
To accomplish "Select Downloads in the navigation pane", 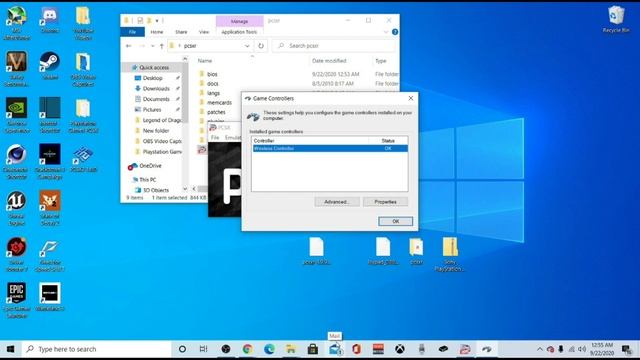I will click(156, 89).
